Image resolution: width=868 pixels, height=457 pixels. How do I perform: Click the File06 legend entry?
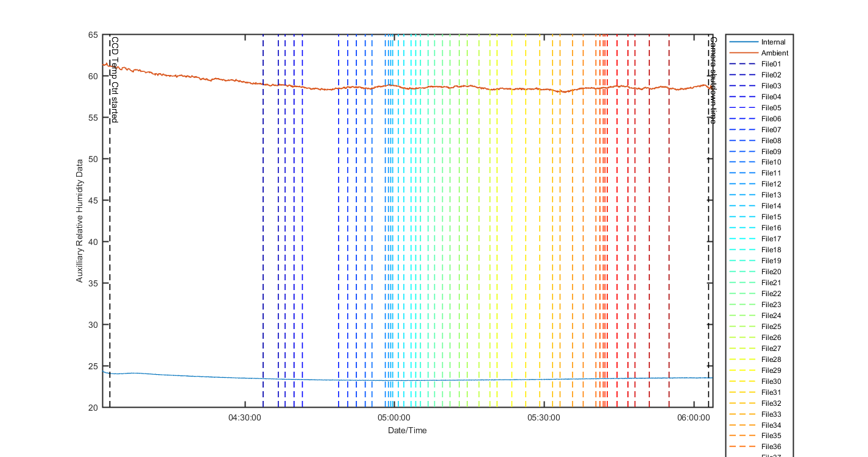point(756,119)
